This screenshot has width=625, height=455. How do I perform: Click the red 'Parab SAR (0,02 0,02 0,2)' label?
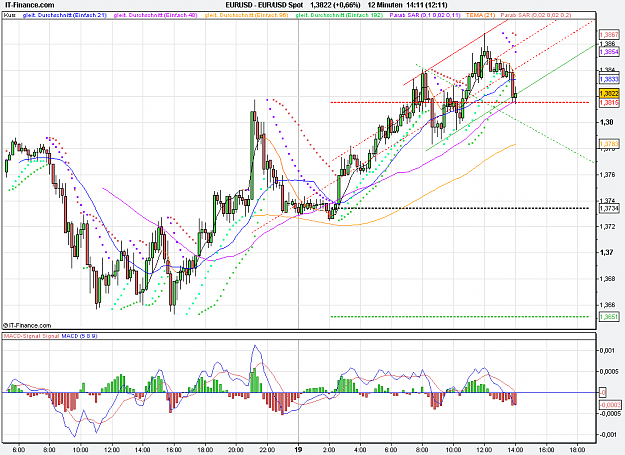[536, 15]
